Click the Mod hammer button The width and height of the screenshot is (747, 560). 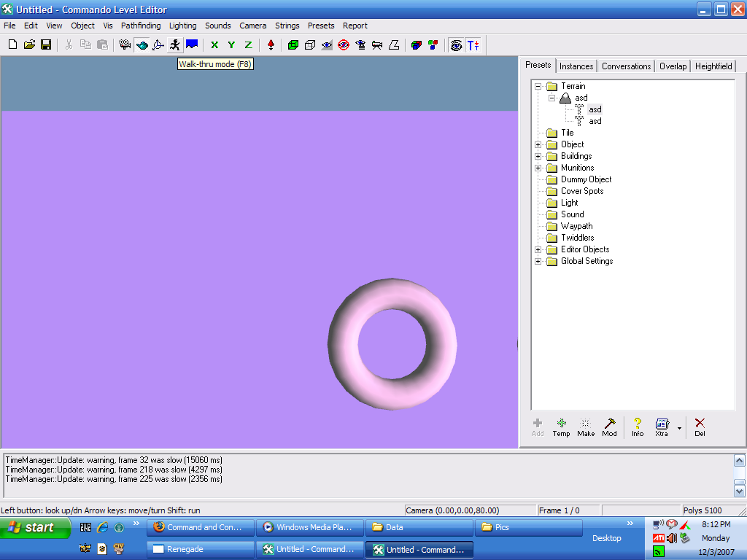pyautogui.click(x=609, y=427)
